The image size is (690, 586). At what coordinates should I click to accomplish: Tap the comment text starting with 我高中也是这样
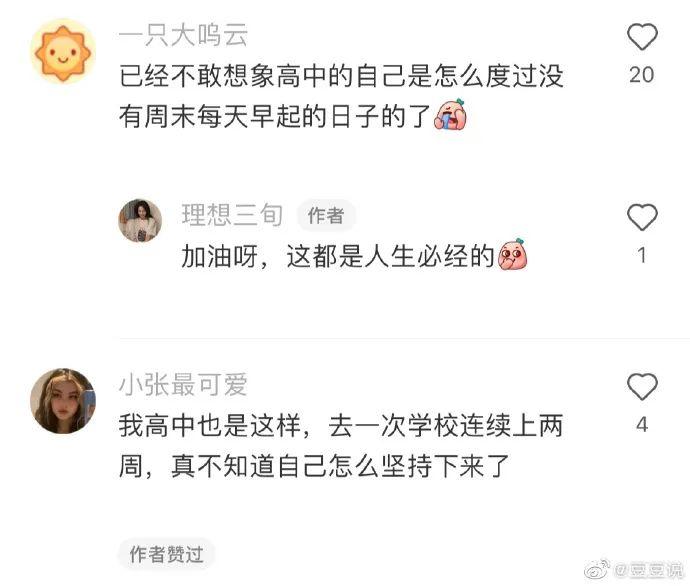(341, 446)
